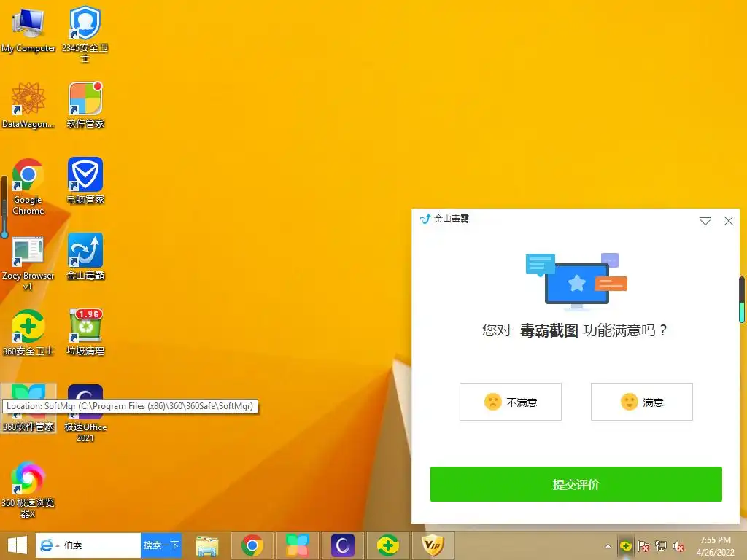Open the 极速Office 2021 shortcut
The image size is (747, 560).
pyautogui.click(x=85, y=413)
